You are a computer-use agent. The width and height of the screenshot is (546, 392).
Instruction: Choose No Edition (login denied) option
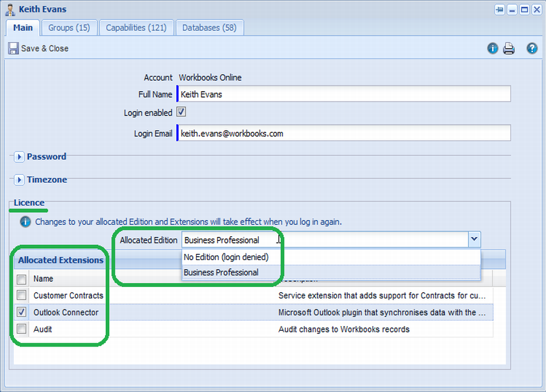point(331,257)
